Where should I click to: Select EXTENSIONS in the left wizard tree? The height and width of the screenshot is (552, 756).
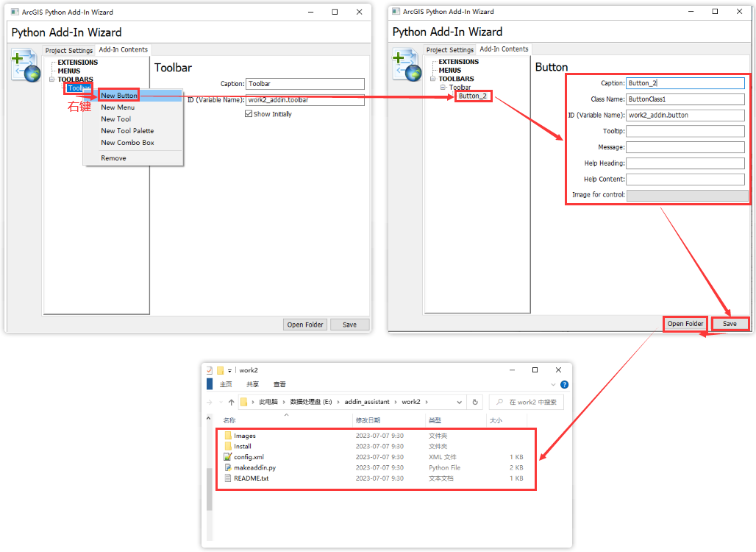(78, 63)
